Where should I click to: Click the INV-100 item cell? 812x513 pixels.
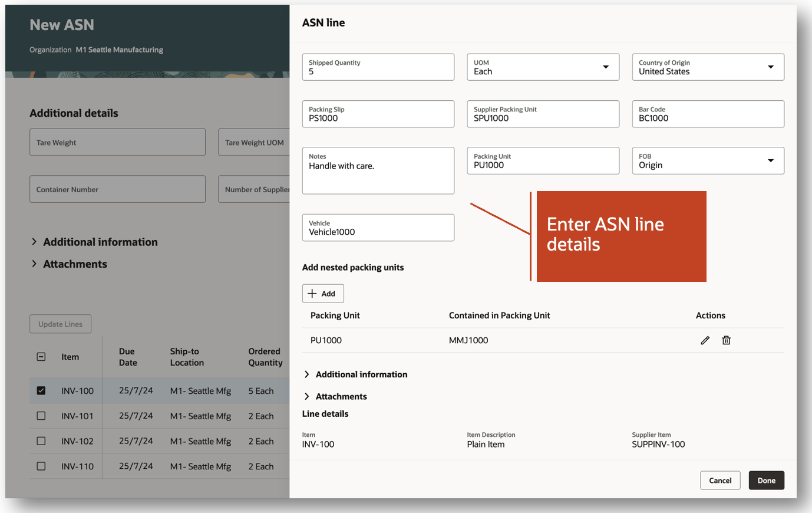coord(77,391)
